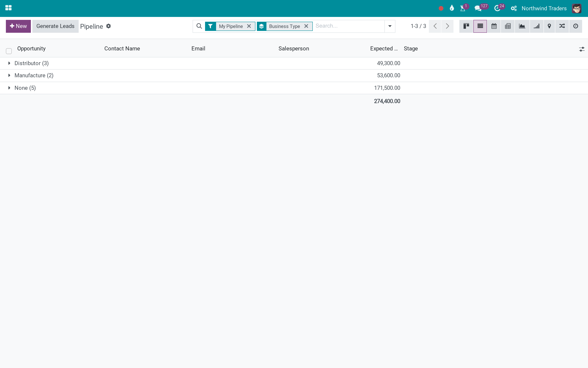This screenshot has height=368, width=588.
Task: Open the chat messages with 127 badge
Action: click(x=478, y=8)
